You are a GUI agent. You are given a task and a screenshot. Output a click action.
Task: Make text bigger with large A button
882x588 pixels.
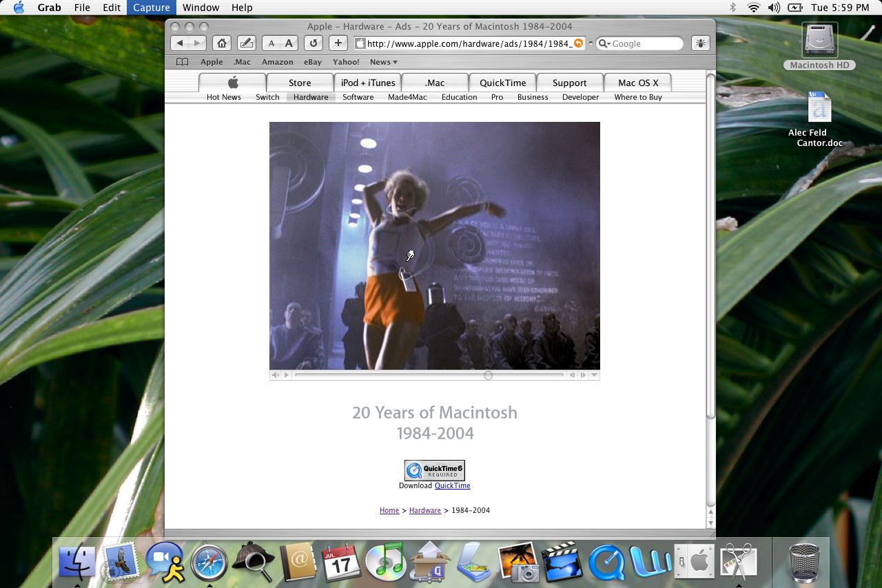289,43
